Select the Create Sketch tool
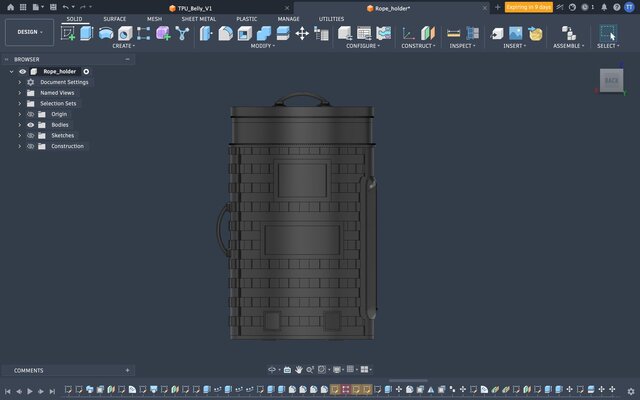This screenshot has width=640, height=400. pos(68,33)
